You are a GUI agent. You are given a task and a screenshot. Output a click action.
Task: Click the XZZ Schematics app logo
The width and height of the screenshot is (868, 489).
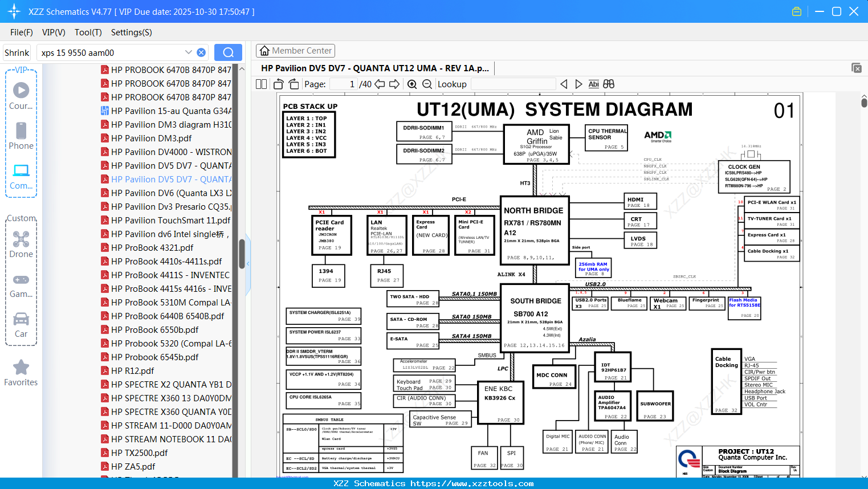(x=14, y=11)
